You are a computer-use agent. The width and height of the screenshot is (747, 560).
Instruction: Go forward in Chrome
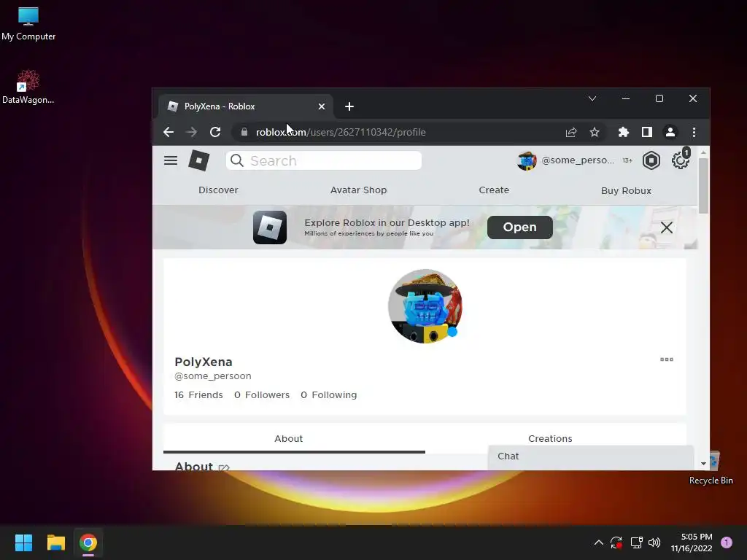point(192,132)
